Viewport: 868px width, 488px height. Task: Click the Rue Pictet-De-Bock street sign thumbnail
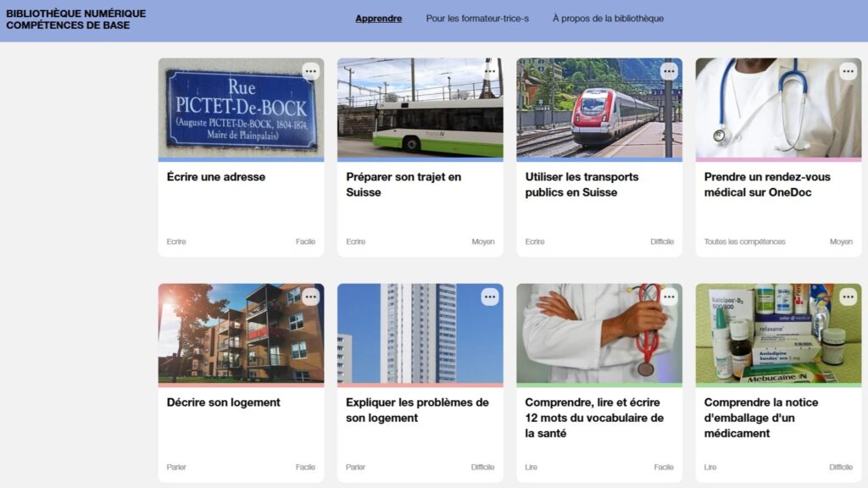pos(242,108)
